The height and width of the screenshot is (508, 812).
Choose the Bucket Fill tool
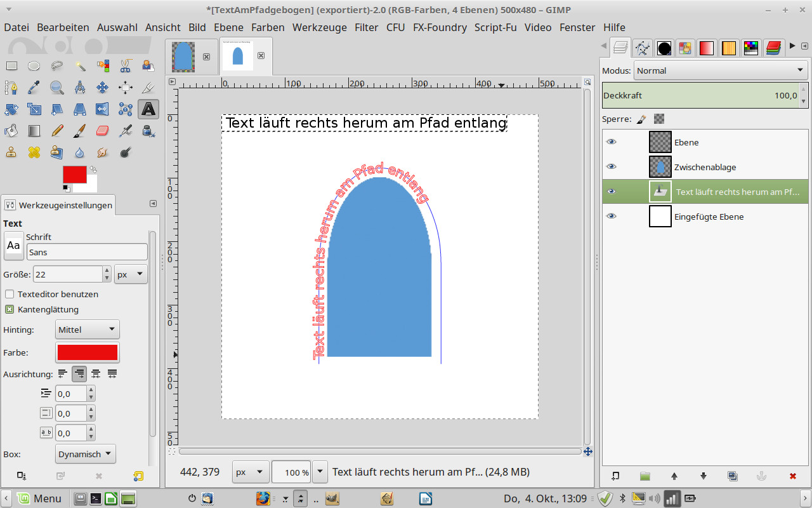coord(11,131)
